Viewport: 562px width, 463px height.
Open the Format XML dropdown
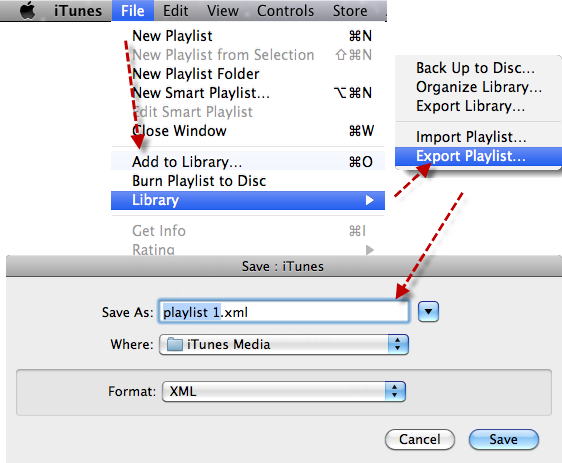[284, 391]
